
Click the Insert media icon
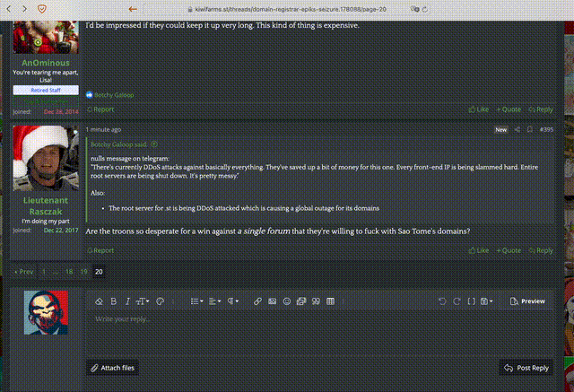301,301
